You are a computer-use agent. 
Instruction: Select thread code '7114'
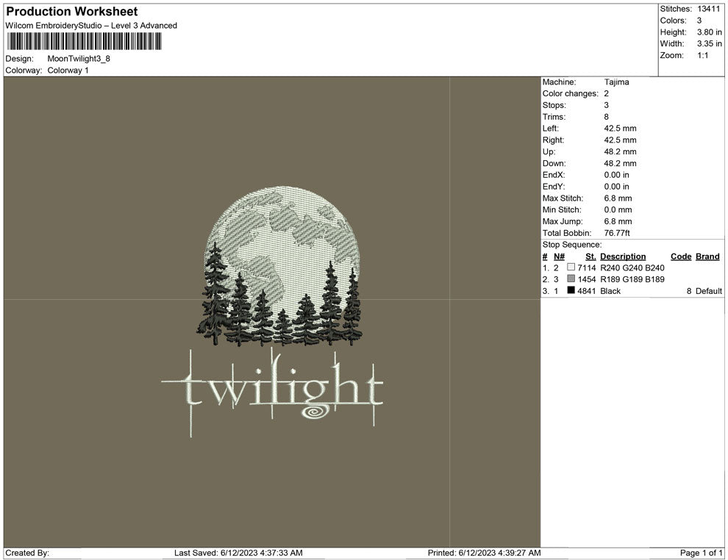click(586, 268)
